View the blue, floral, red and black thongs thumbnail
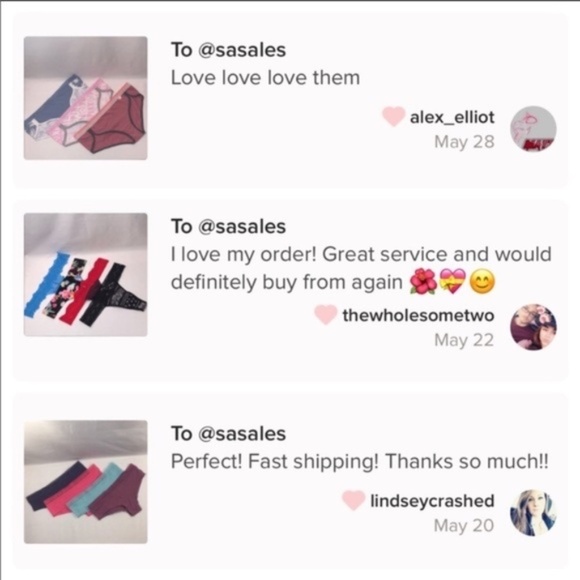This screenshot has height=580, width=580. coord(85,274)
